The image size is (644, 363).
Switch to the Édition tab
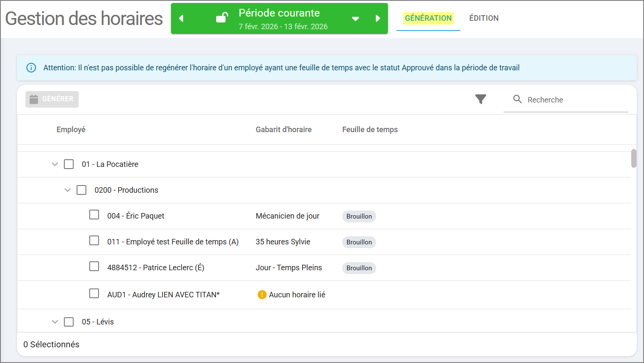click(x=484, y=18)
